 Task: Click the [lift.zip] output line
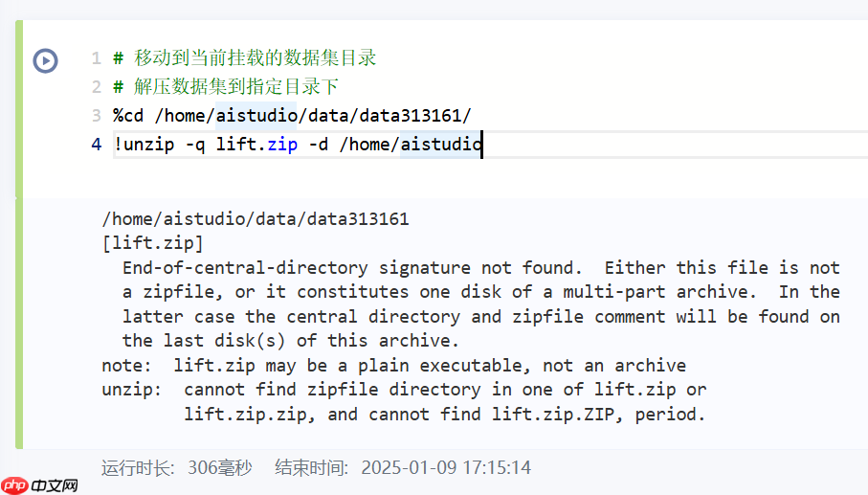153,243
